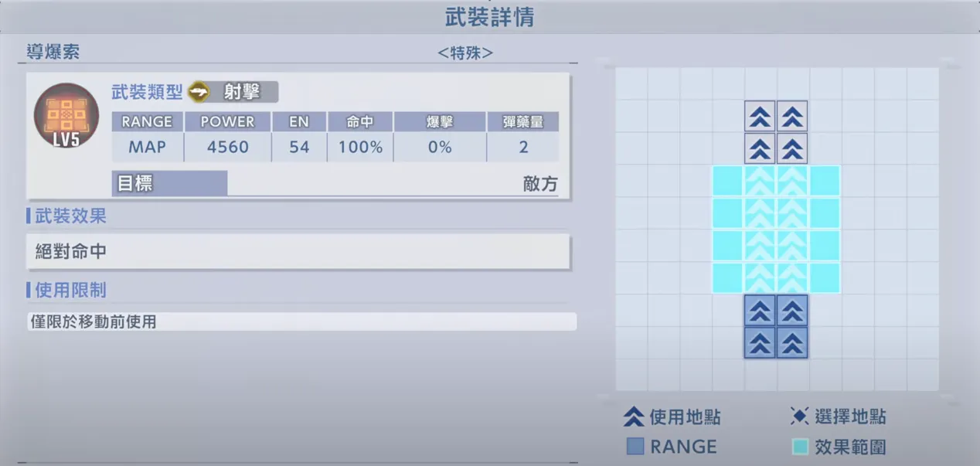Select the top-right chevron tile of the grid

792,116
